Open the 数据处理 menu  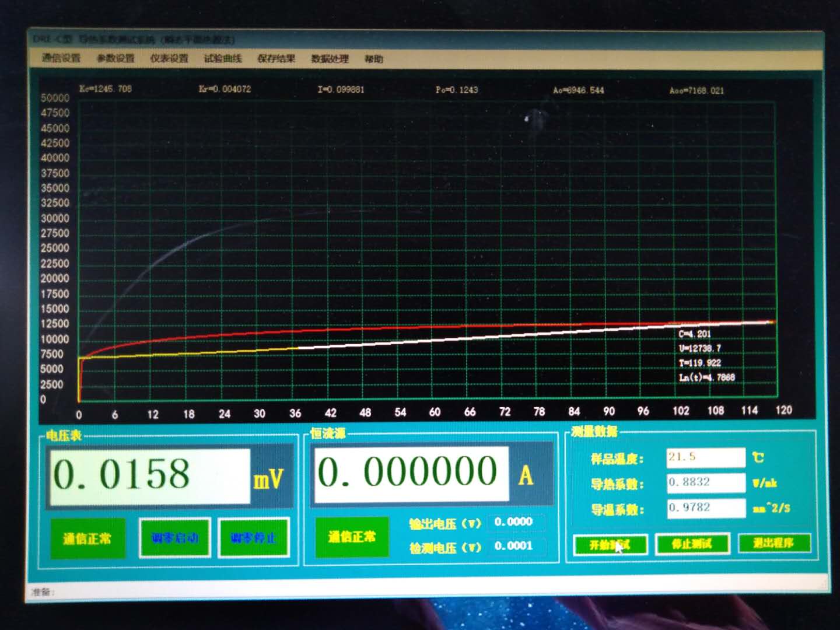pos(330,59)
